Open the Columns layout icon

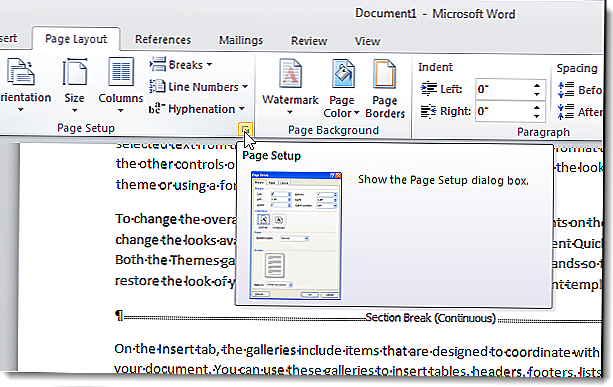(121, 72)
